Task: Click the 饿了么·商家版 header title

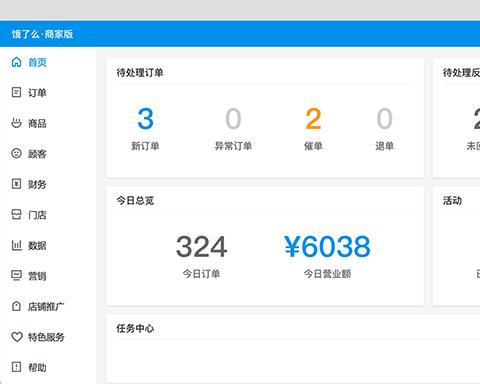Action: [x=42, y=34]
